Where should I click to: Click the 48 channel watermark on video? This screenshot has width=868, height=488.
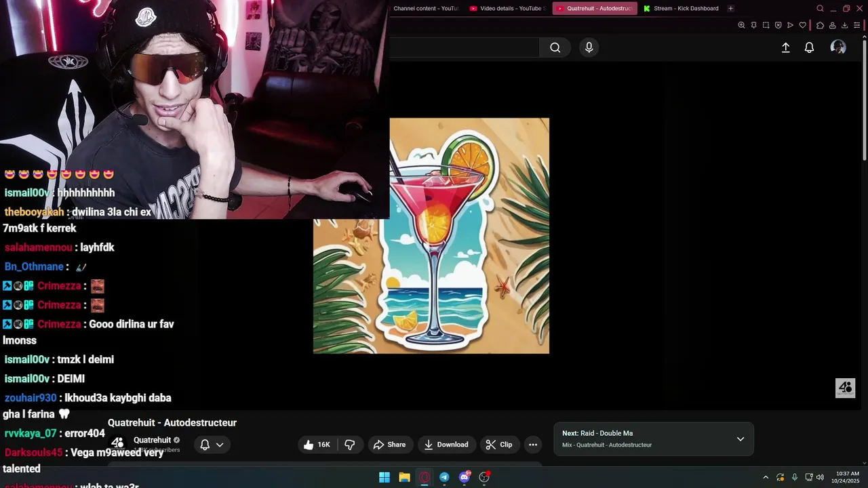pyautogui.click(x=845, y=388)
